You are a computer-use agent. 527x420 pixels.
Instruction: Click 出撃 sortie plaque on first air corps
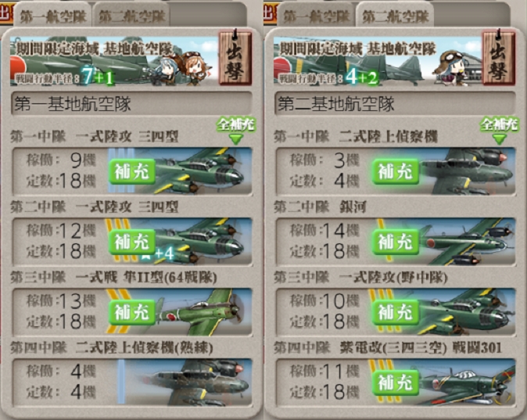click(x=235, y=58)
